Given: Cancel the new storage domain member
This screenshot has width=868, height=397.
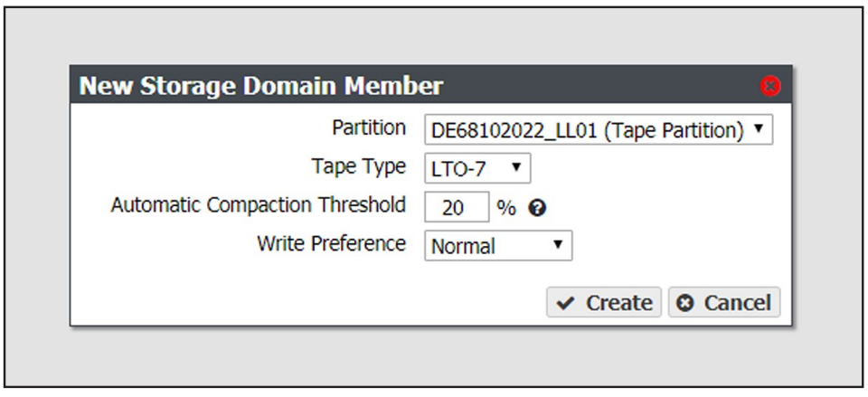Looking at the screenshot, I should tap(724, 302).
